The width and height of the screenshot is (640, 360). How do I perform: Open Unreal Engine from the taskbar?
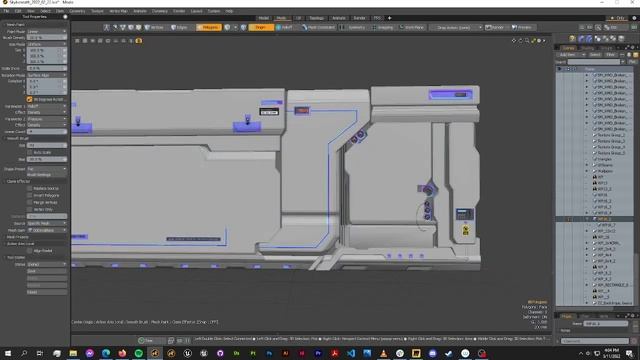(x=187, y=353)
